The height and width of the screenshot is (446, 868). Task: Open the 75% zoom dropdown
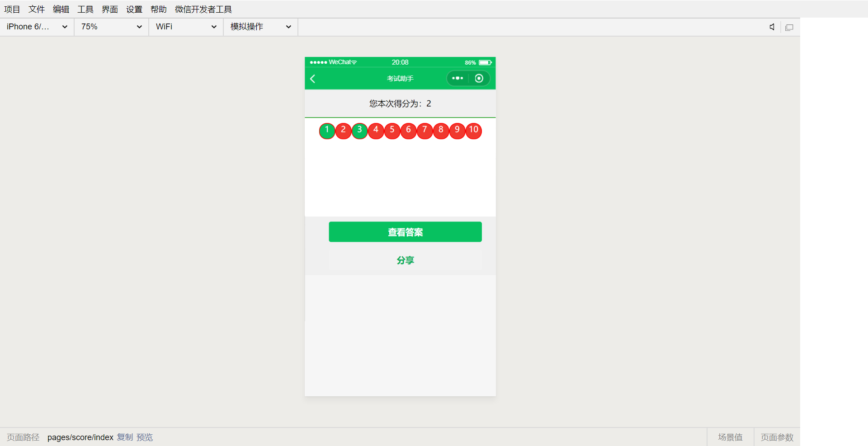point(112,27)
